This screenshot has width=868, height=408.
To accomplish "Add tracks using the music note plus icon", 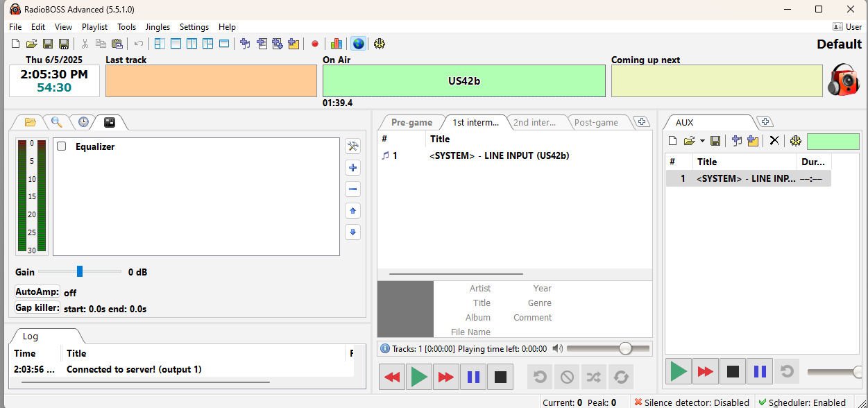I will pyautogui.click(x=245, y=44).
